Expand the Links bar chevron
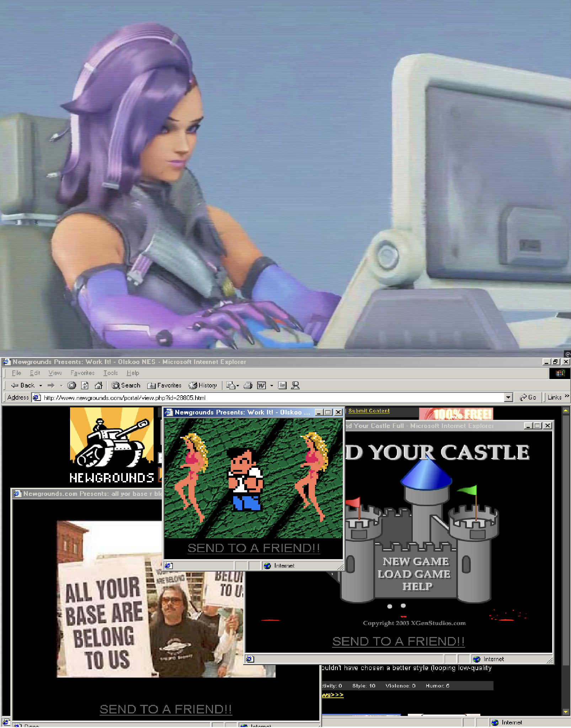Image resolution: width=571 pixels, height=728 pixels. click(x=567, y=396)
